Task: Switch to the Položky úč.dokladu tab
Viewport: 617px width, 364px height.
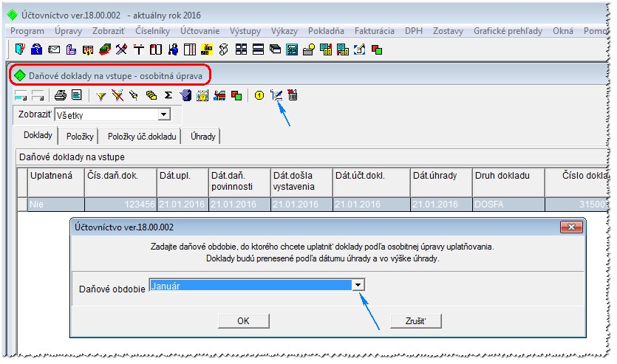Action: pyautogui.click(x=142, y=137)
